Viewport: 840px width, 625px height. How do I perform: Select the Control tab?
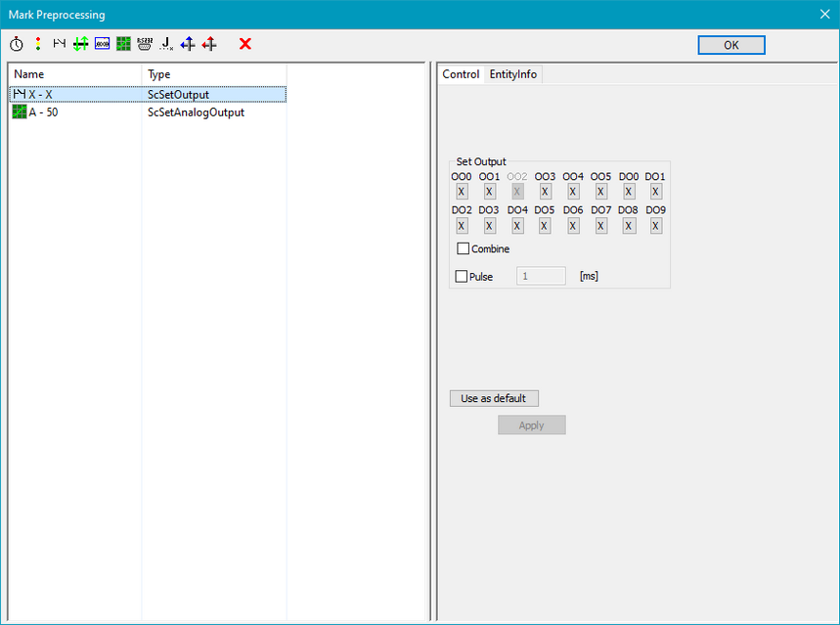point(461,74)
